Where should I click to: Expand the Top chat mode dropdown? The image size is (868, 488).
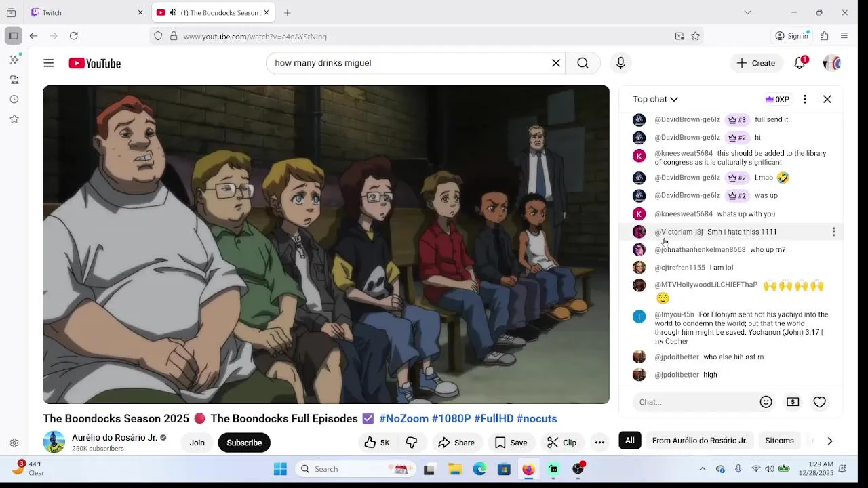click(655, 99)
